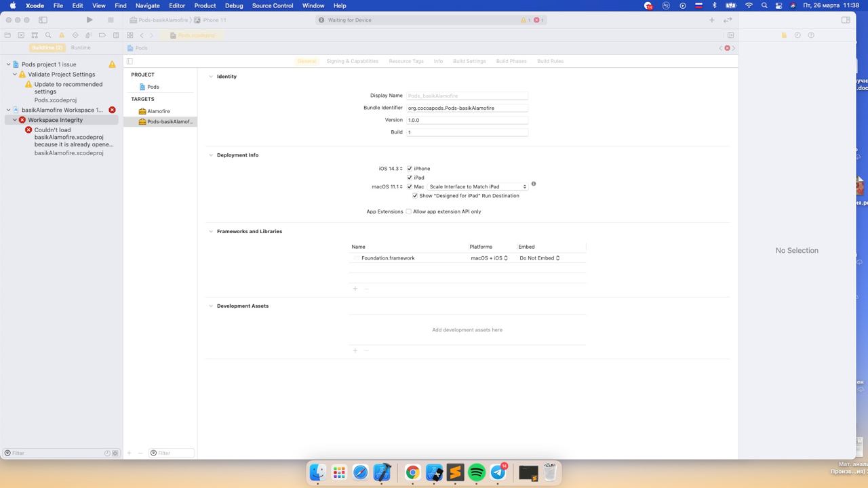
Task: Open Spotify from the Dock
Action: tap(477, 472)
